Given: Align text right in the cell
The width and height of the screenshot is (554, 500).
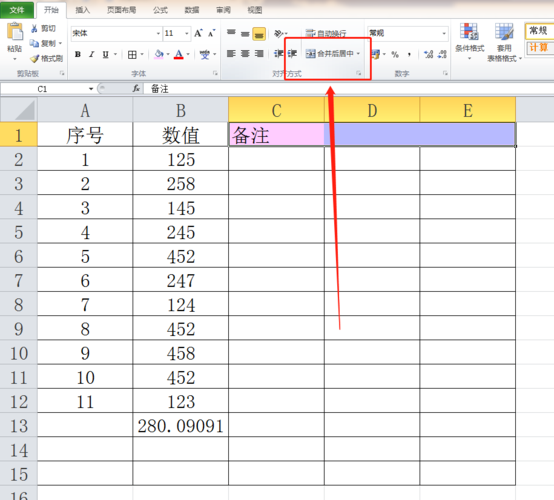Looking at the screenshot, I should pos(259,54).
